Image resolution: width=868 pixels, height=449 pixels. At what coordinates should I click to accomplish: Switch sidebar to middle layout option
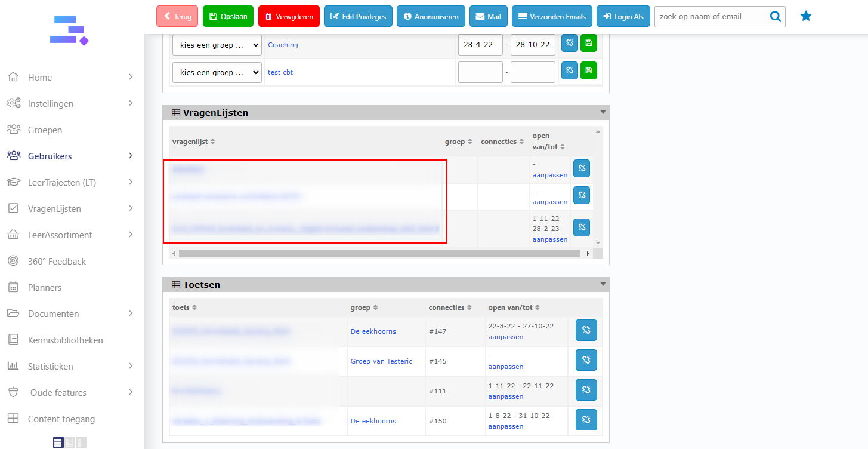point(70,442)
